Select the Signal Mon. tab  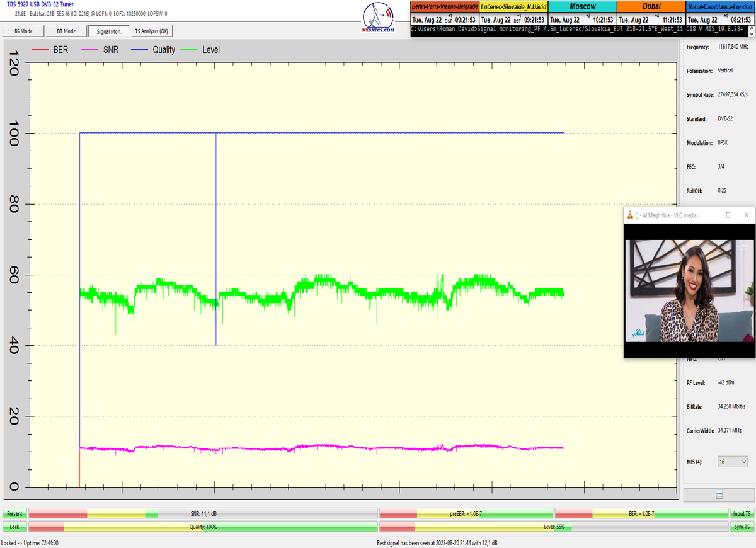coord(108,31)
